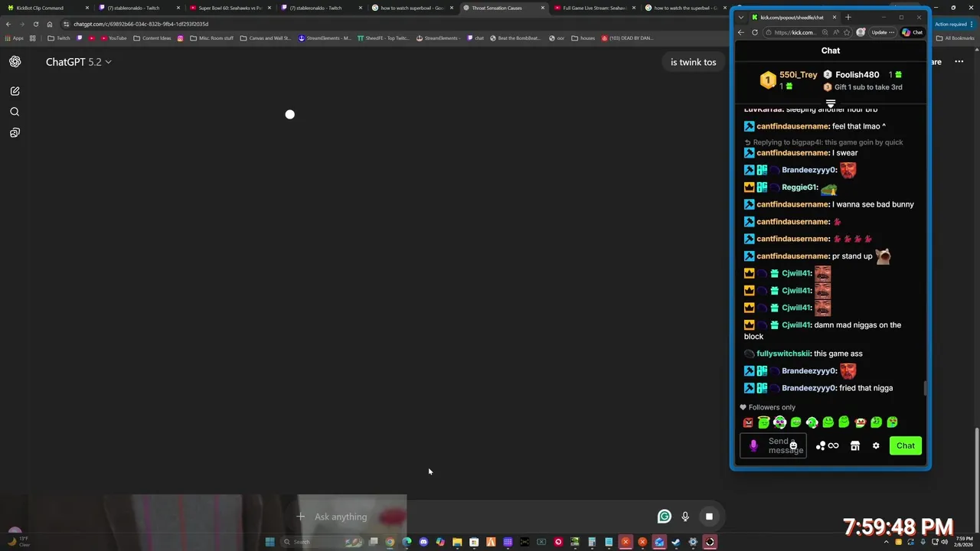Open Steam from the taskbar
The height and width of the screenshot is (551, 980).
(676, 542)
